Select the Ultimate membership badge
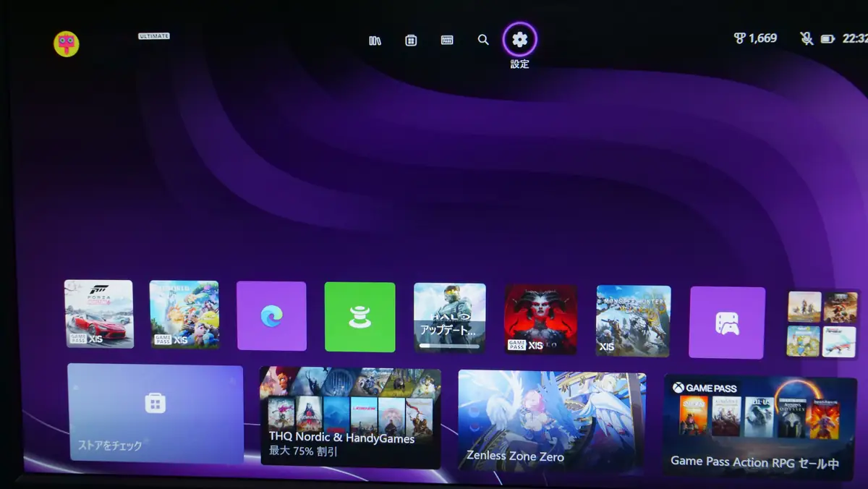 (154, 35)
